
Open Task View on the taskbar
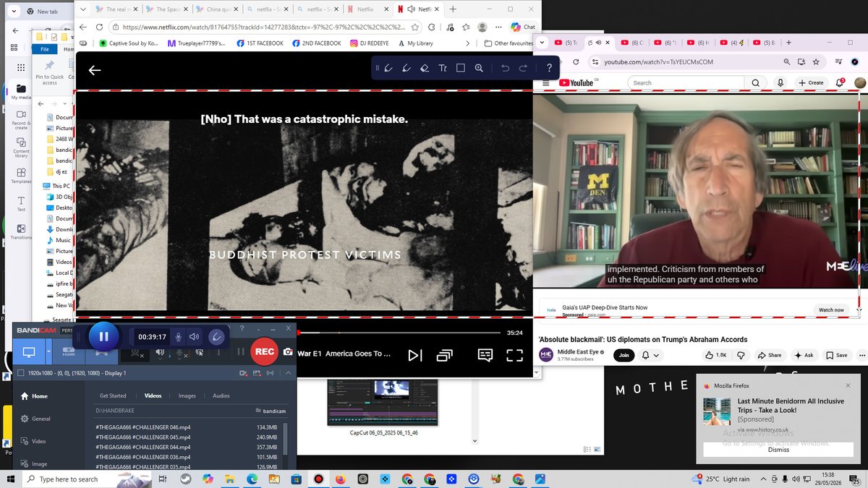pos(163,479)
